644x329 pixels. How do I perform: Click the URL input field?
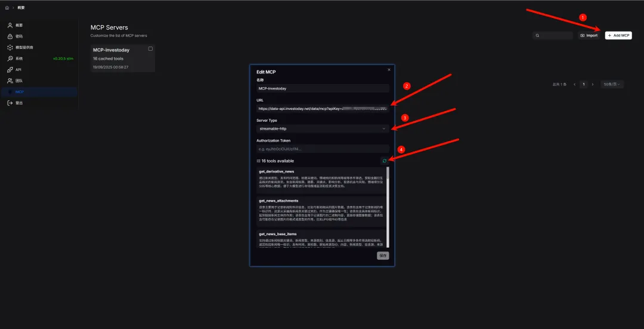323,109
